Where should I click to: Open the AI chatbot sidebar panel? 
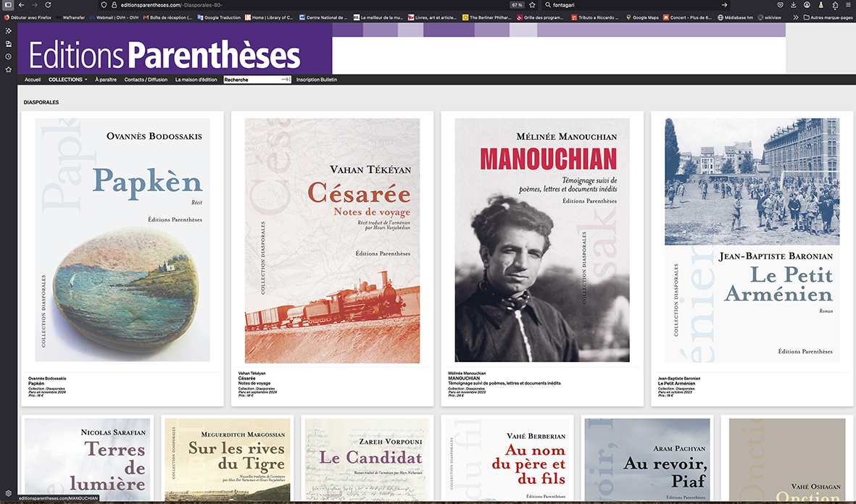[x=8, y=30]
